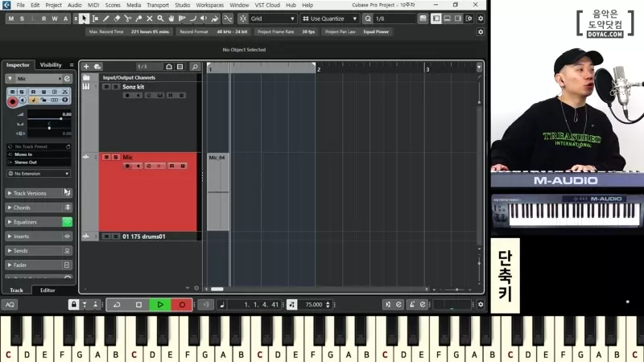The height and width of the screenshot is (362, 644).
Task: Select the Glue tool
Action: tap(138, 19)
